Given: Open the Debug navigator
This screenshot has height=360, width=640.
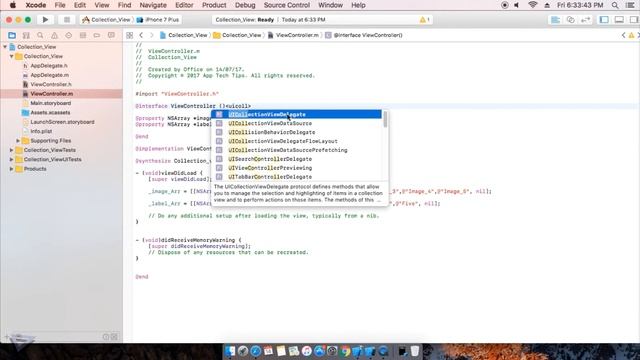Looking at the screenshot, I should [83, 36].
